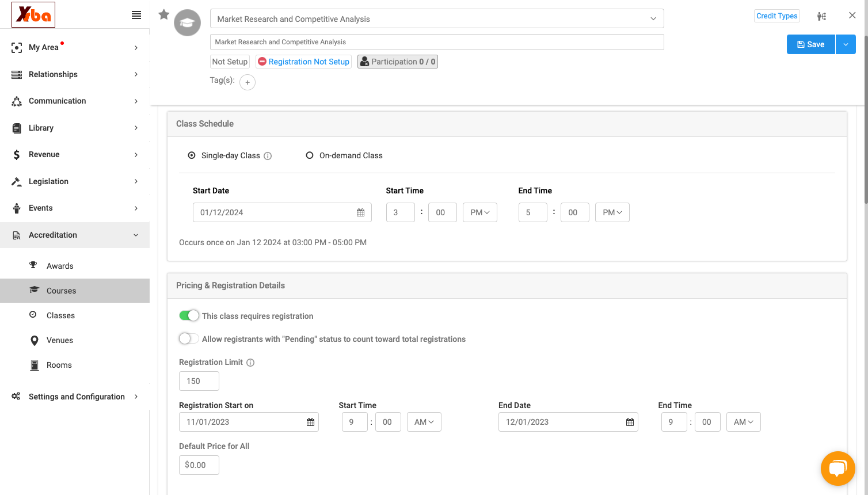
Task: Expand the My Area menu
Action: click(75, 47)
